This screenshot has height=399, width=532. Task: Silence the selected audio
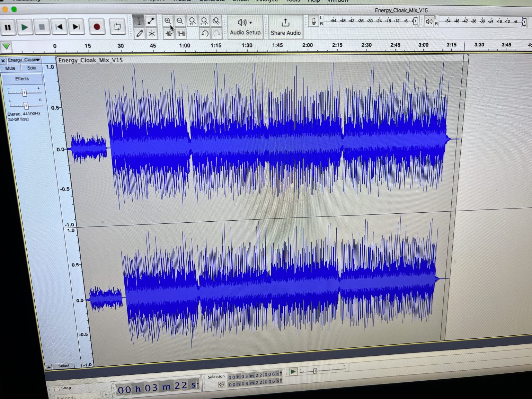[x=180, y=34]
